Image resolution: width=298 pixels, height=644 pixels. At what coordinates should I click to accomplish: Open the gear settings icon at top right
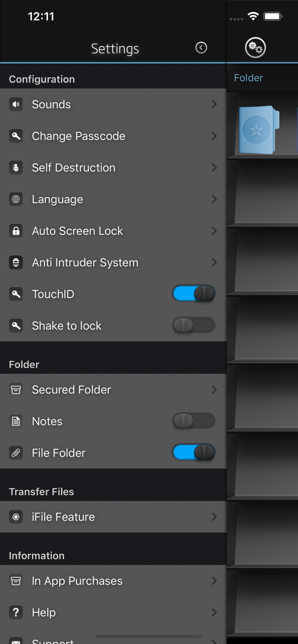tap(255, 48)
